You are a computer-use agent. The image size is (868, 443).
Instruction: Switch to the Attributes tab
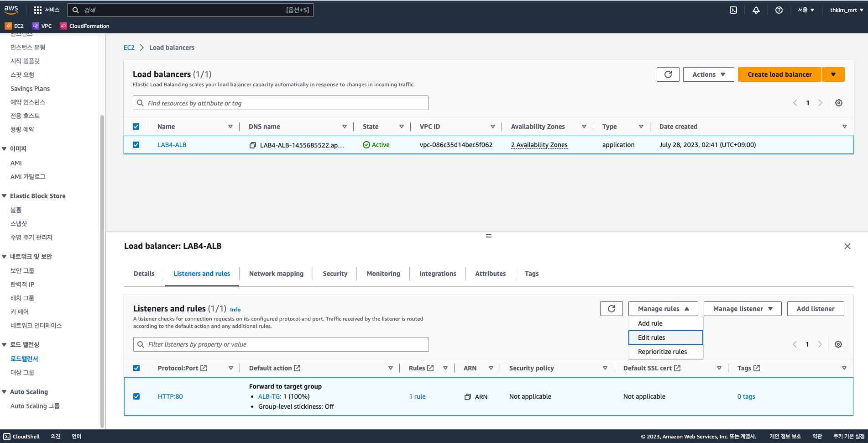491,274
